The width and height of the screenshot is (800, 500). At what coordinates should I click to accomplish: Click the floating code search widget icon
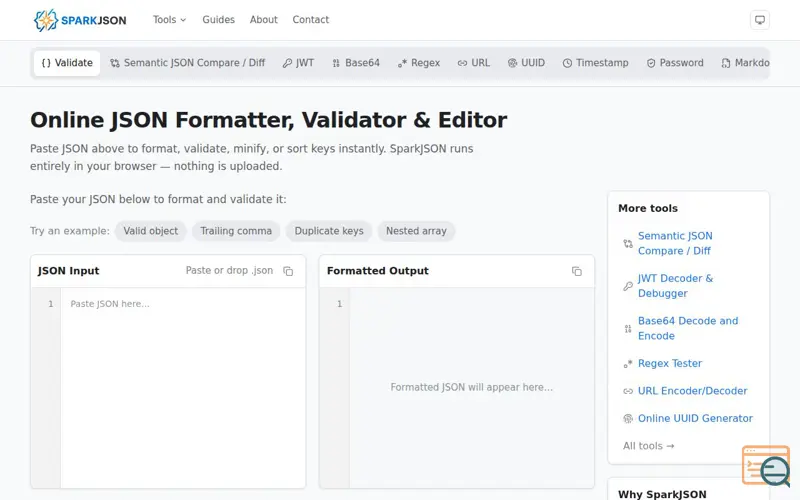coord(766,465)
